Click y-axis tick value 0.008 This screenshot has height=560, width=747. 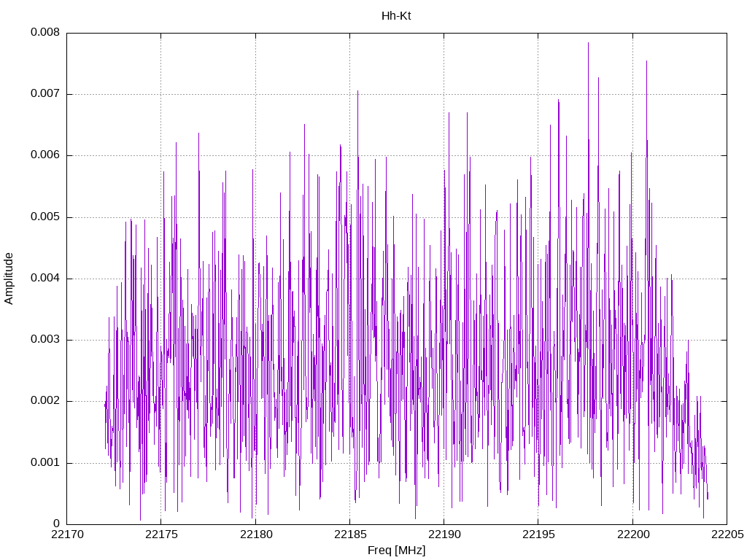point(45,32)
